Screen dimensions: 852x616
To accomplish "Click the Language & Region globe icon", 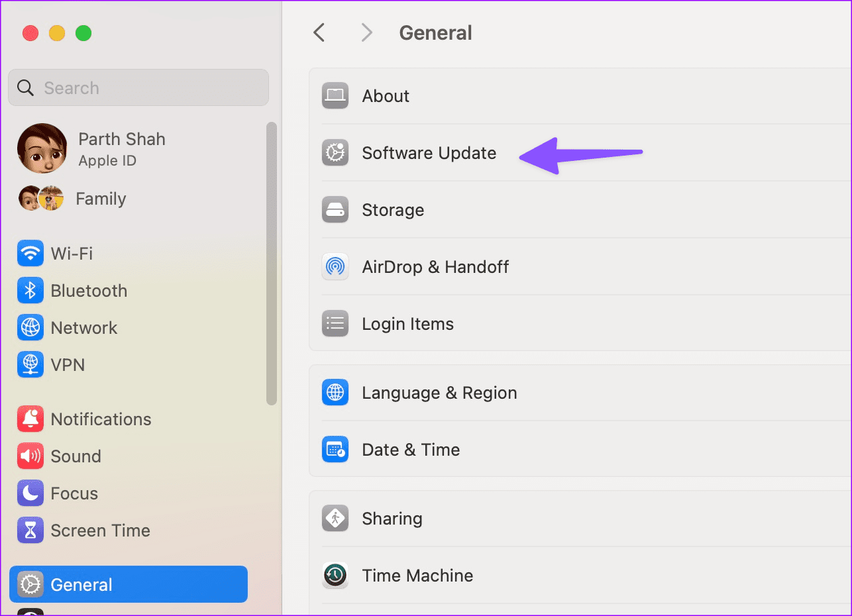I will [x=335, y=393].
